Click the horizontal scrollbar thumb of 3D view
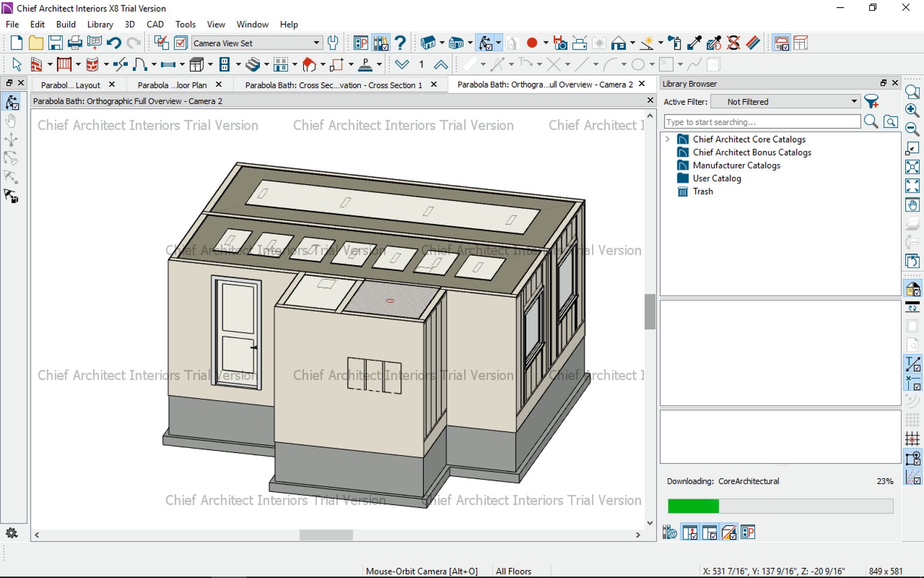924x578 pixels. coord(326,535)
